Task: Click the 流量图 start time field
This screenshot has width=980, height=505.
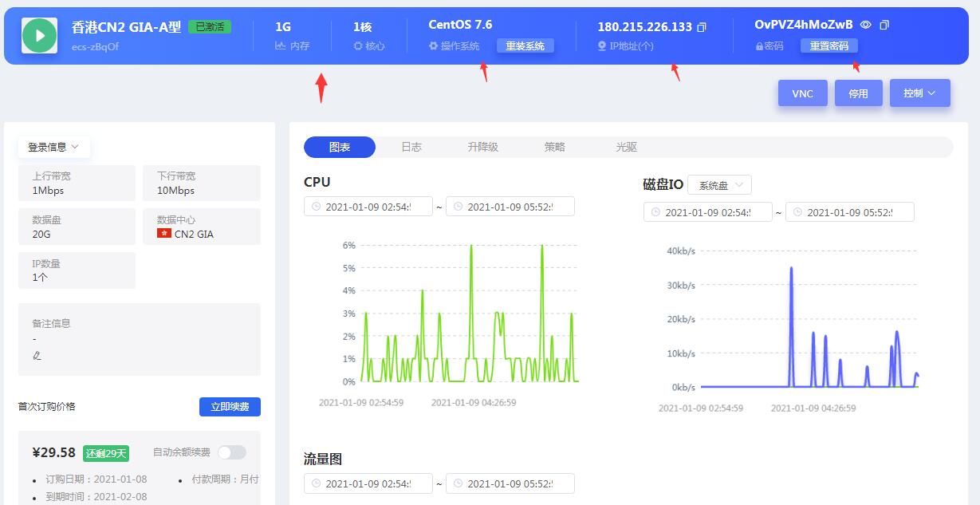Action: point(368,483)
